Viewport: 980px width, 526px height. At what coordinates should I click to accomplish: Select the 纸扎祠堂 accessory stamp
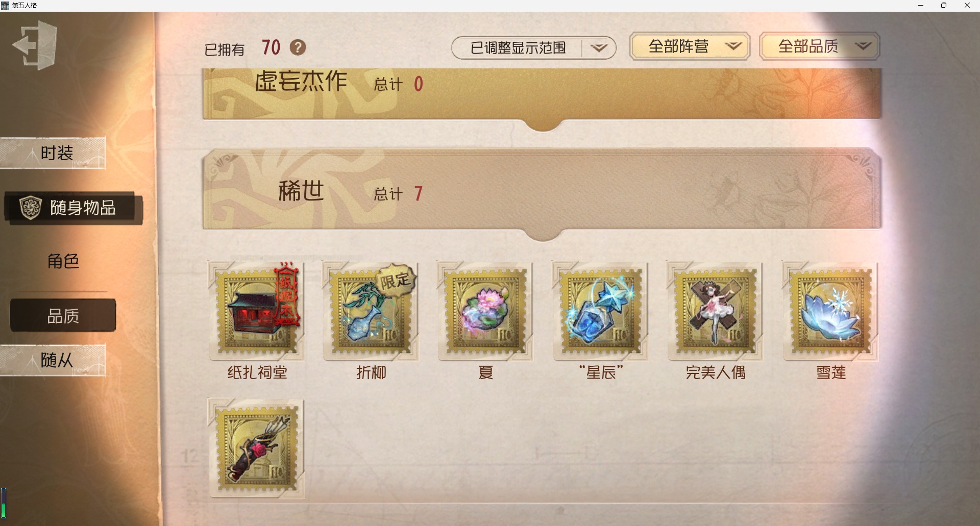click(257, 312)
